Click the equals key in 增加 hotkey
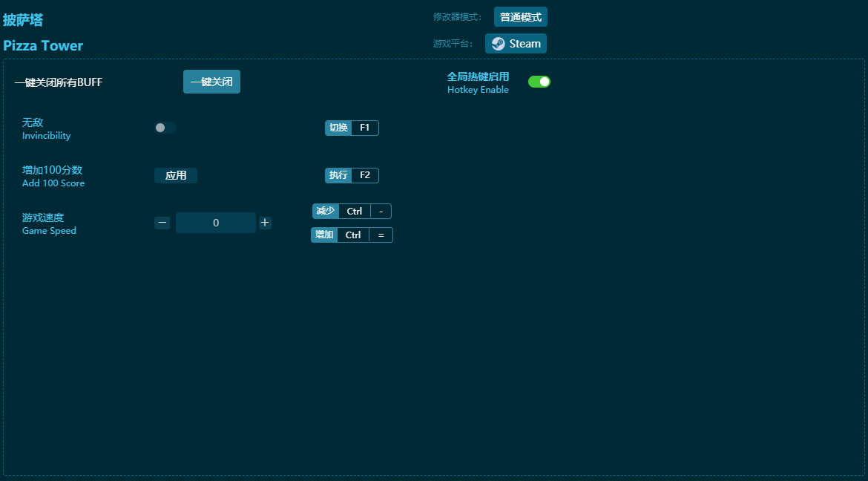Image resolution: width=868 pixels, height=481 pixels. pos(381,235)
